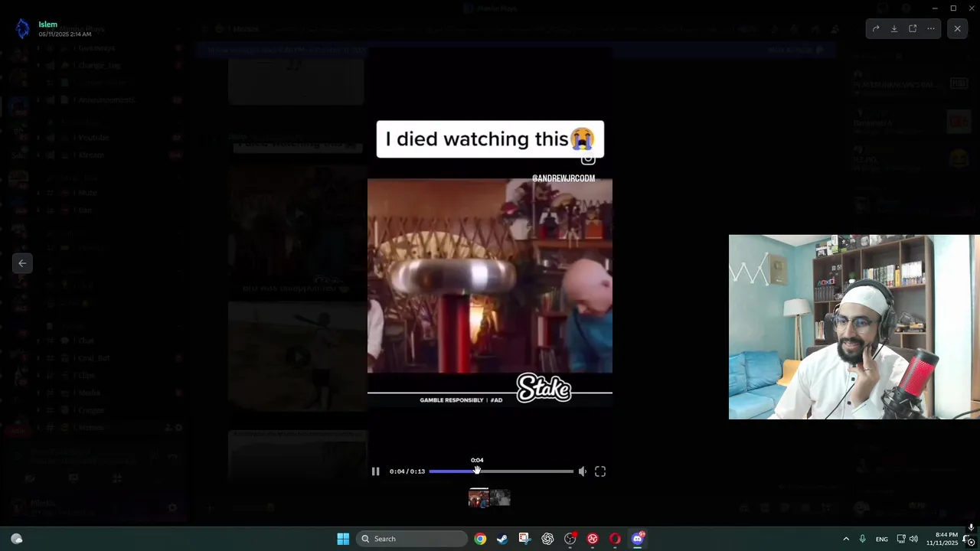
Task: Open Opera browser from the taskbar
Action: [x=615, y=539]
